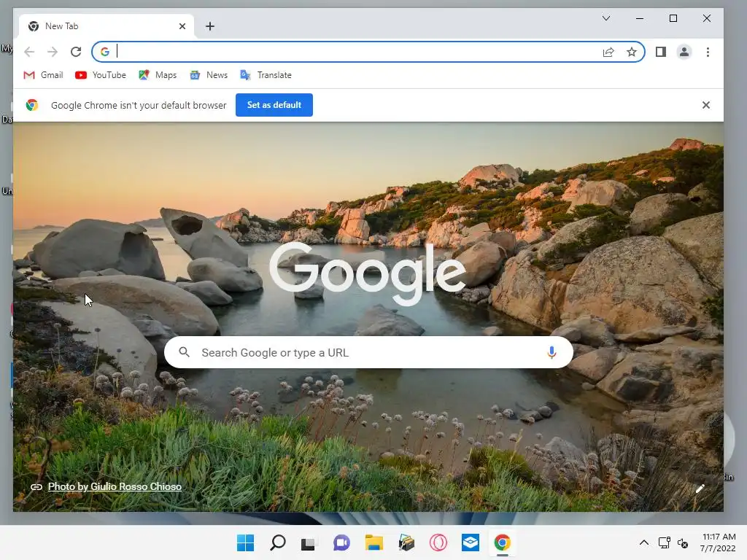747x560 pixels.
Task: Customize this page with the pencil icon
Action: pos(700,489)
